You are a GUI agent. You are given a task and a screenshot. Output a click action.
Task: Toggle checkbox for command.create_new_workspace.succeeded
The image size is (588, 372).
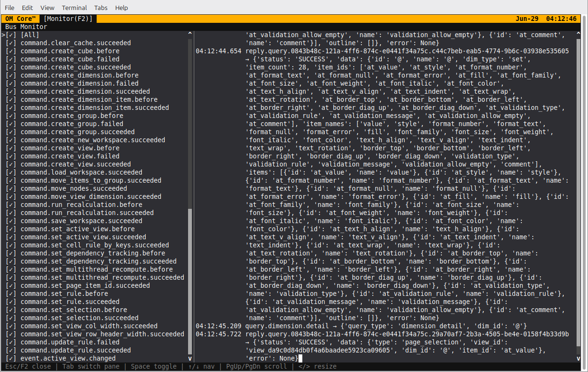coord(11,140)
